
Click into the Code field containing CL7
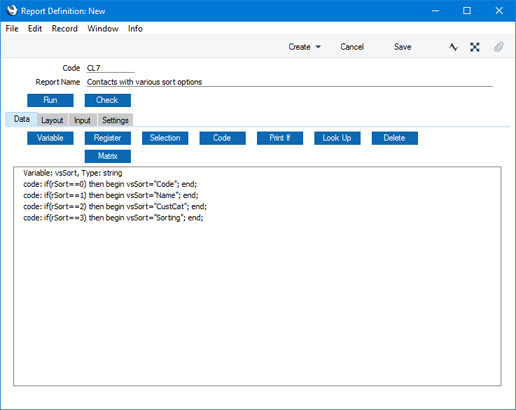[x=110, y=68]
